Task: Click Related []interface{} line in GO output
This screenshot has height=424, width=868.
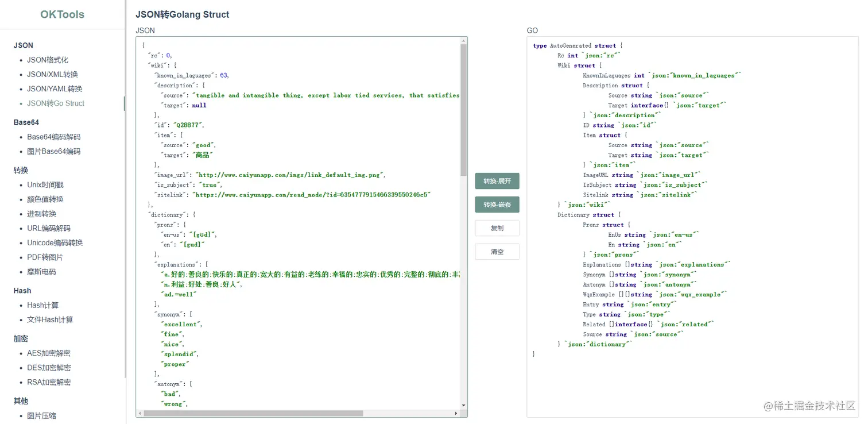Action: pos(649,324)
